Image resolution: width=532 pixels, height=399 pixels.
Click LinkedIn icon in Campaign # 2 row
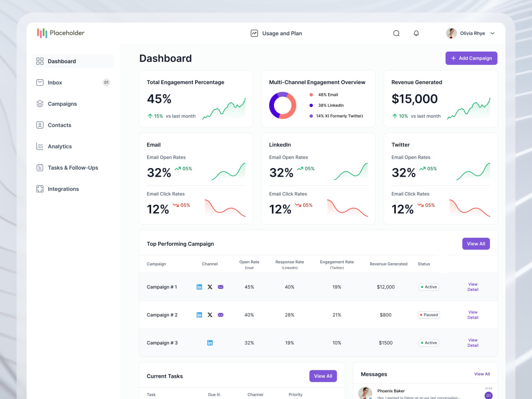(x=199, y=315)
